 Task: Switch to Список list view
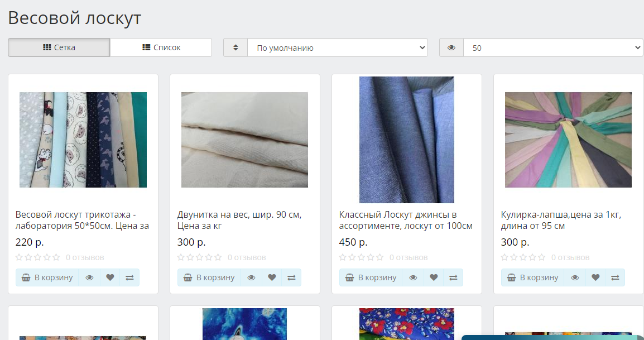(x=161, y=47)
